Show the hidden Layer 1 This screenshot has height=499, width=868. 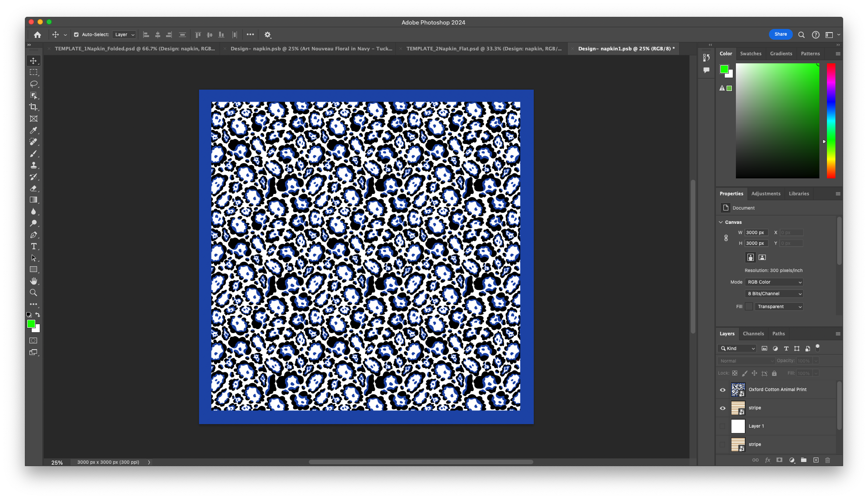(x=723, y=426)
